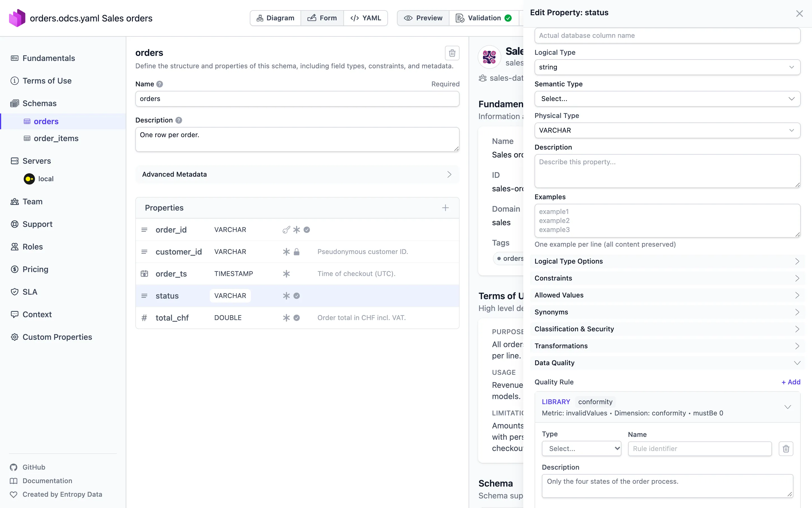This screenshot has height=508, width=812.
Task: Click the Name field help question-mark icon
Action: tap(160, 84)
